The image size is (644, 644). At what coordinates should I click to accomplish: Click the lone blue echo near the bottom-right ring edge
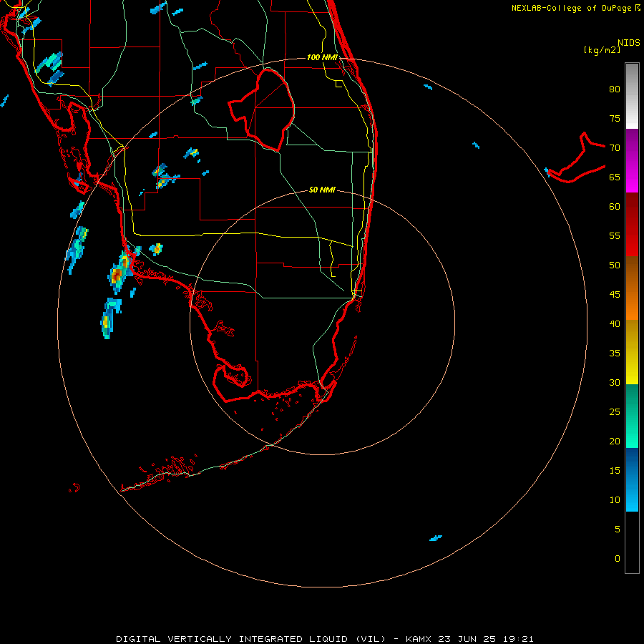click(435, 537)
